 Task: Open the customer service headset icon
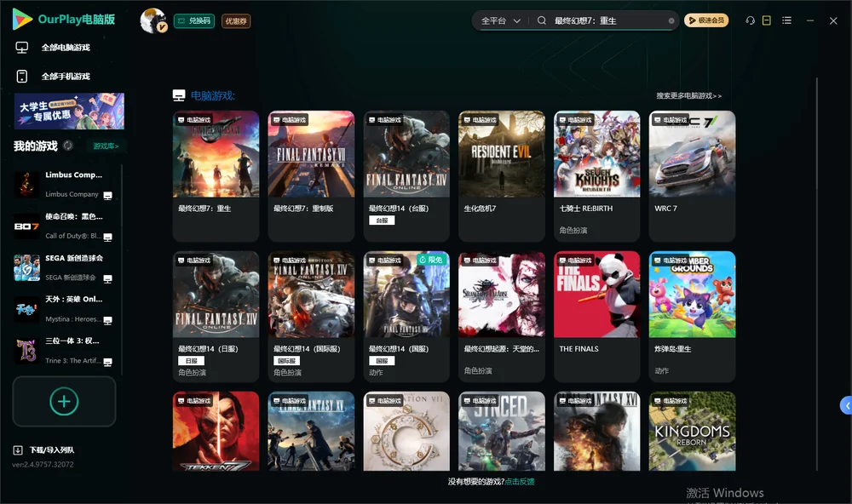click(x=750, y=20)
